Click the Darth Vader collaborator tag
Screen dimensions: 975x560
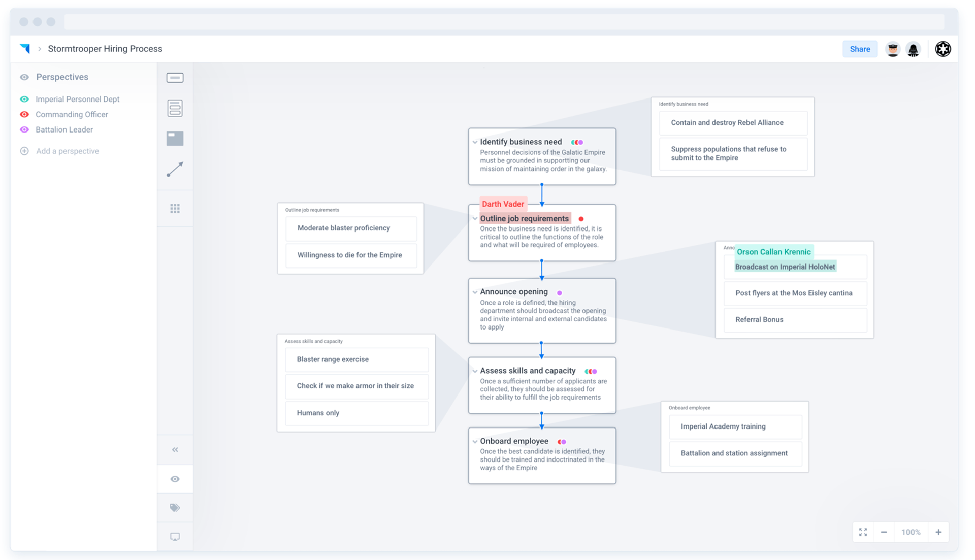503,204
